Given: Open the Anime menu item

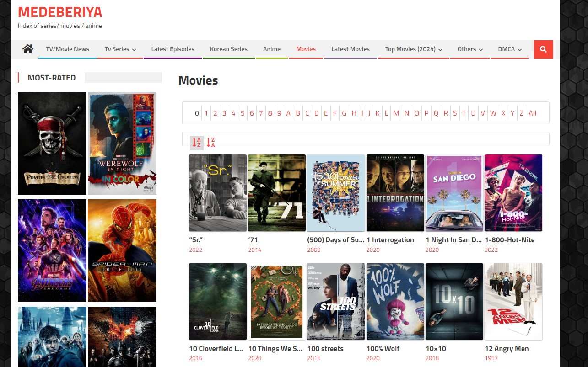Looking at the screenshot, I should point(271,49).
